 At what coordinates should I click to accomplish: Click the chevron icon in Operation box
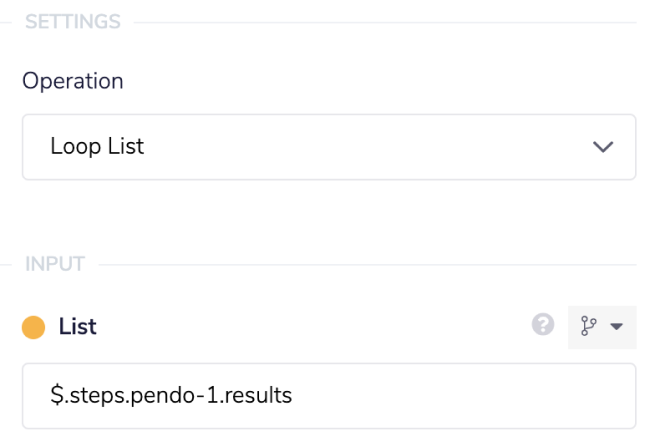pyautogui.click(x=602, y=147)
